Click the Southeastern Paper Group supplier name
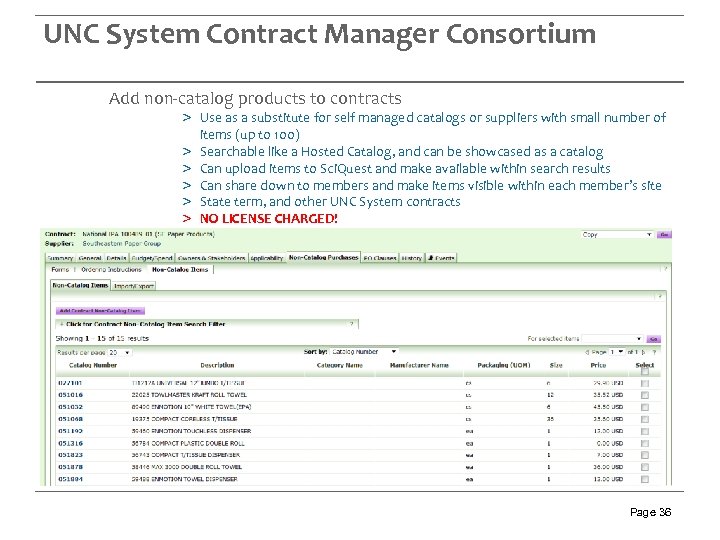 pos(122,243)
